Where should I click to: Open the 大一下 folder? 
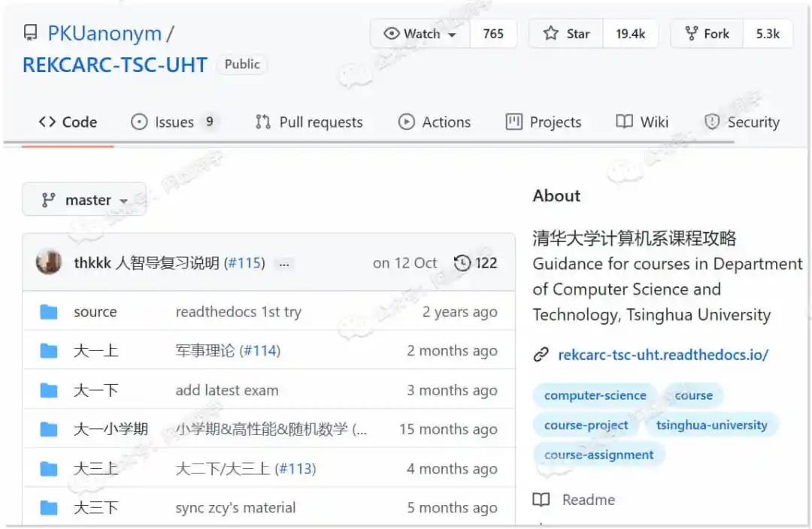(x=95, y=390)
